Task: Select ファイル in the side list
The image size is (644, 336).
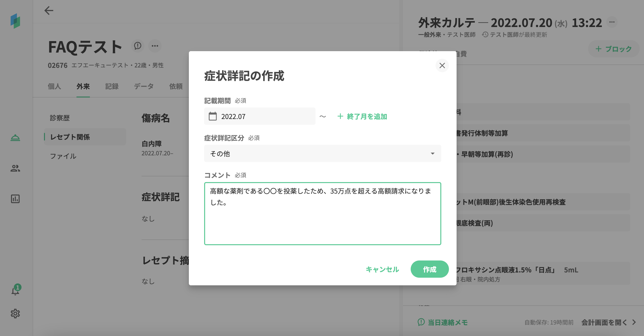Action: point(63,156)
